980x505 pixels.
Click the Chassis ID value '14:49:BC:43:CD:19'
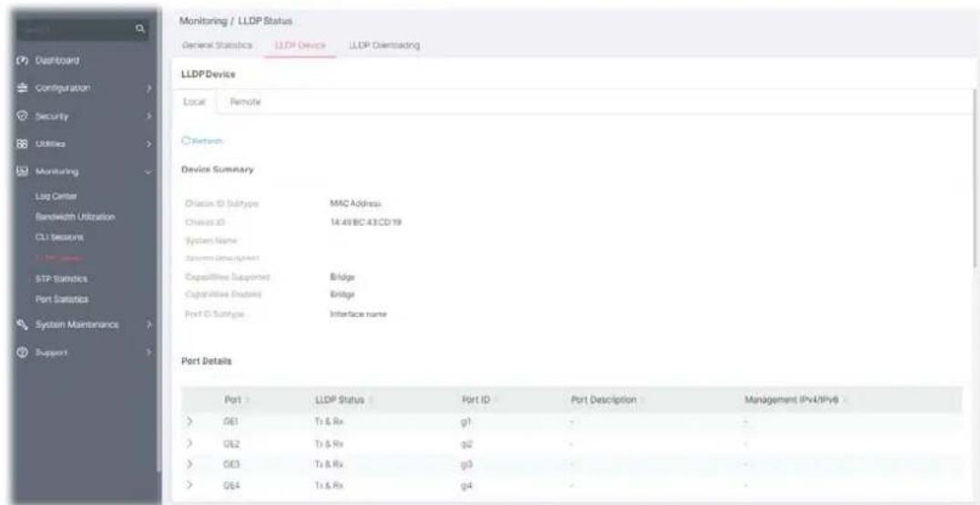point(365,222)
